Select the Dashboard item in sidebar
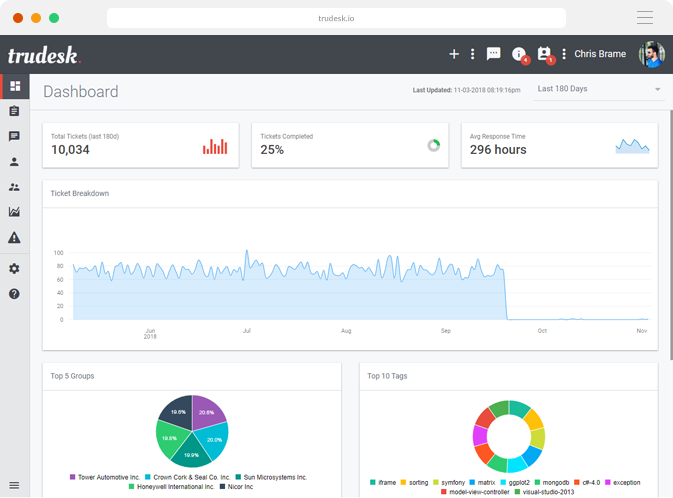Screen dimensions: 673x498 14,86
